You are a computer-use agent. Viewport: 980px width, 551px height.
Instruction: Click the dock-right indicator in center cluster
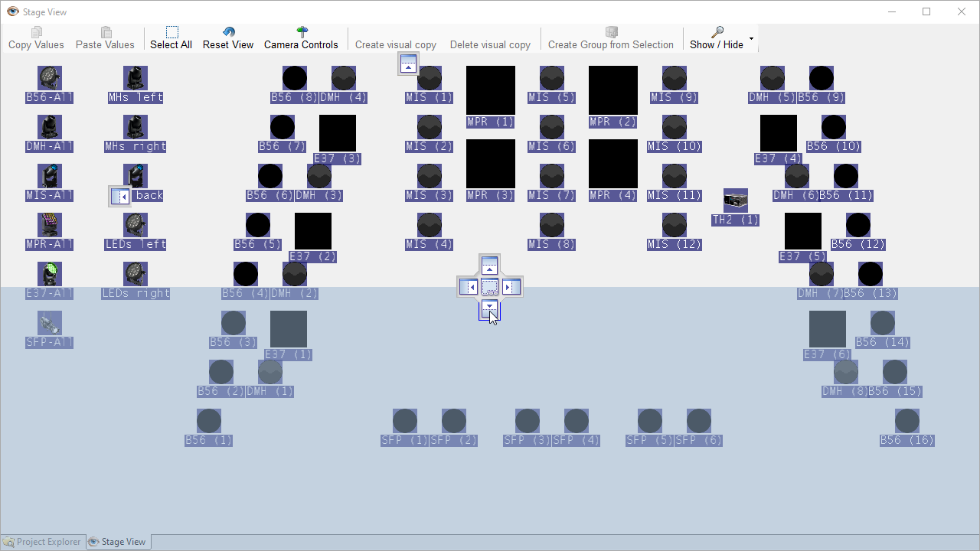coord(511,287)
